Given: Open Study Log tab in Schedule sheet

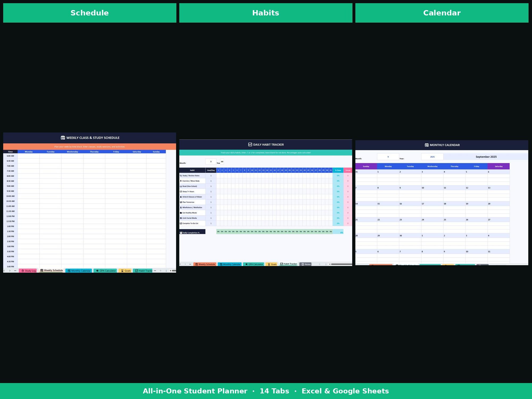Looking at the screenshot, I should [28, 271].
